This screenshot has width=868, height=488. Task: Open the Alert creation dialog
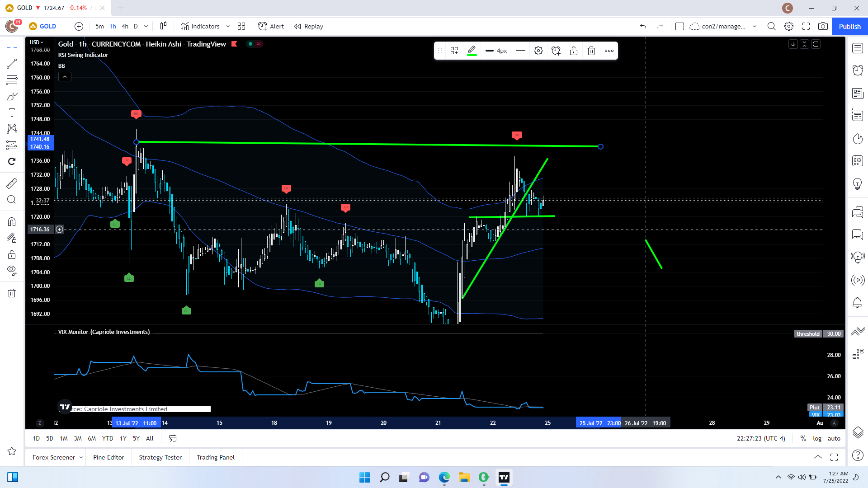[271, 26]
